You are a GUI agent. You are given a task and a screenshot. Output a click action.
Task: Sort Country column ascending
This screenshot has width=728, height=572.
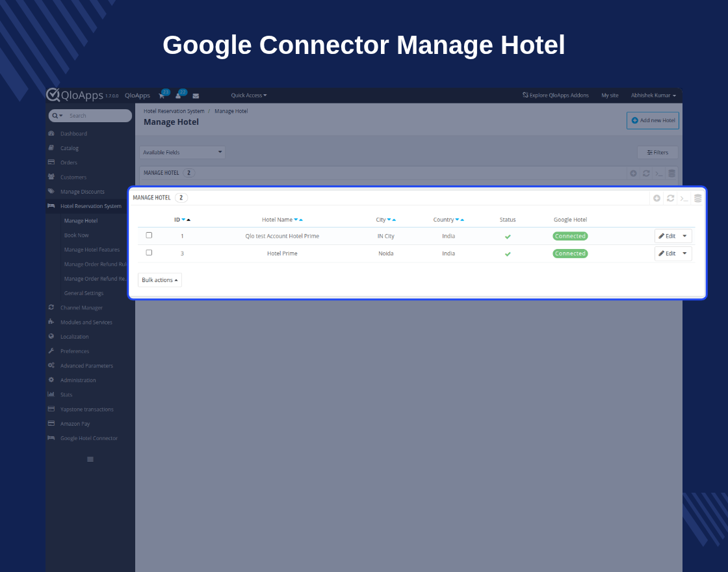point(462,220)
